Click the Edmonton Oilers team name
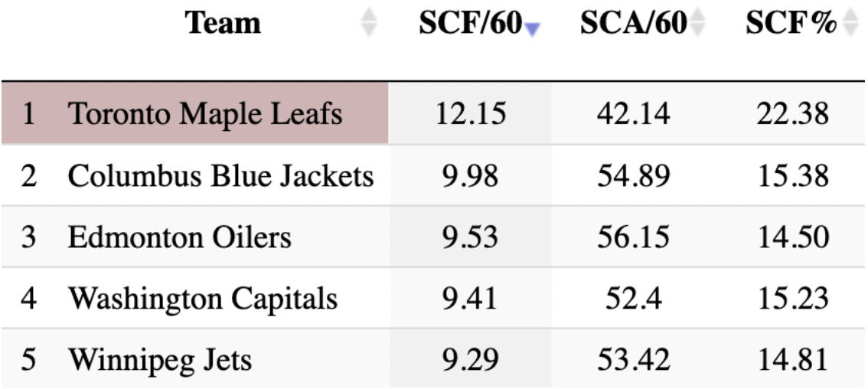The height and width of the screenshot is (389, 868). click(179, 237)
